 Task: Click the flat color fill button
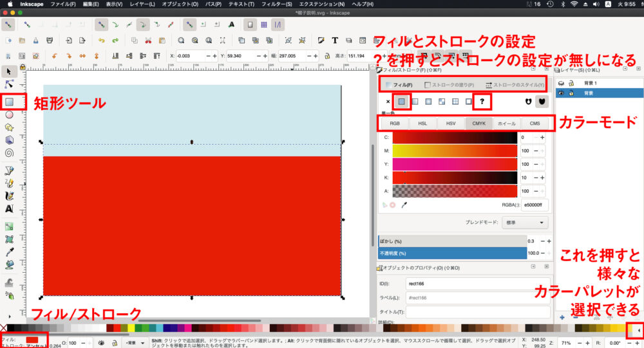tap(402, 102)
